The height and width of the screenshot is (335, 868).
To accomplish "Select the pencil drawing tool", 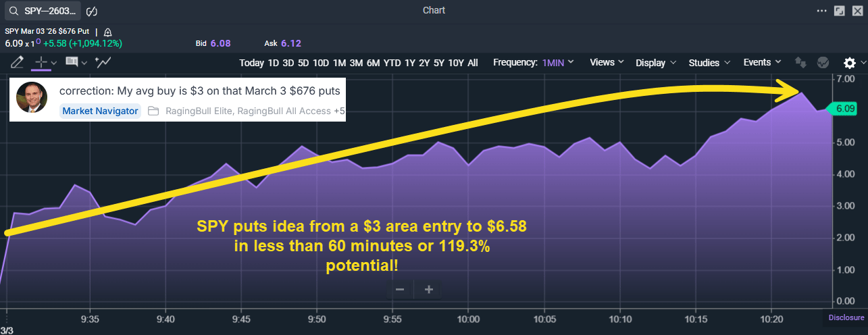I will coord(18,63).
